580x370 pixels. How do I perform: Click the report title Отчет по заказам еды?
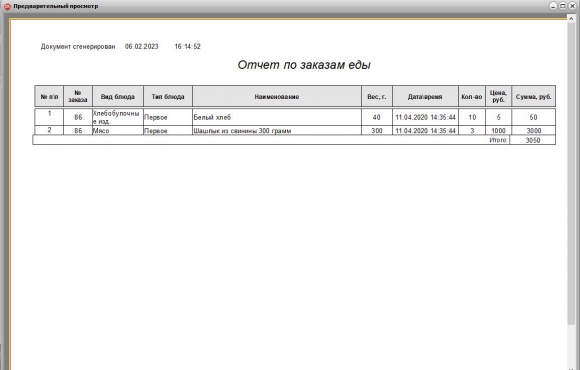click(x=304, y=65)
